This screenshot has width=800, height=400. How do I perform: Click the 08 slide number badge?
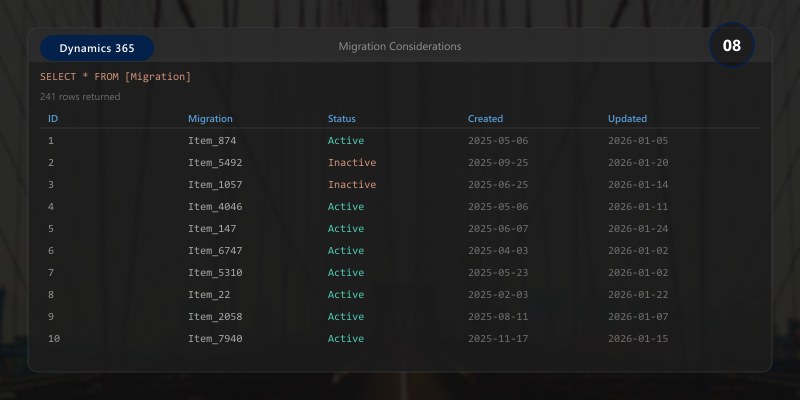point(732,45)
